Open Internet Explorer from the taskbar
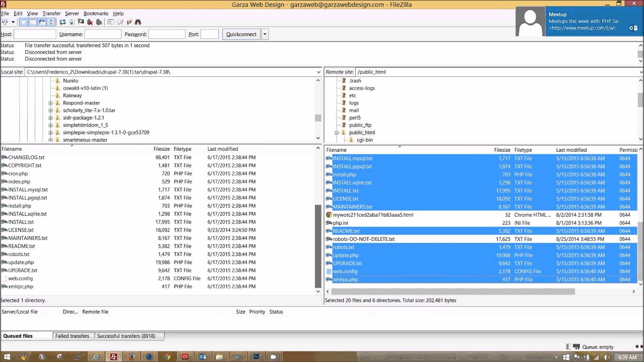 [96, 357]
